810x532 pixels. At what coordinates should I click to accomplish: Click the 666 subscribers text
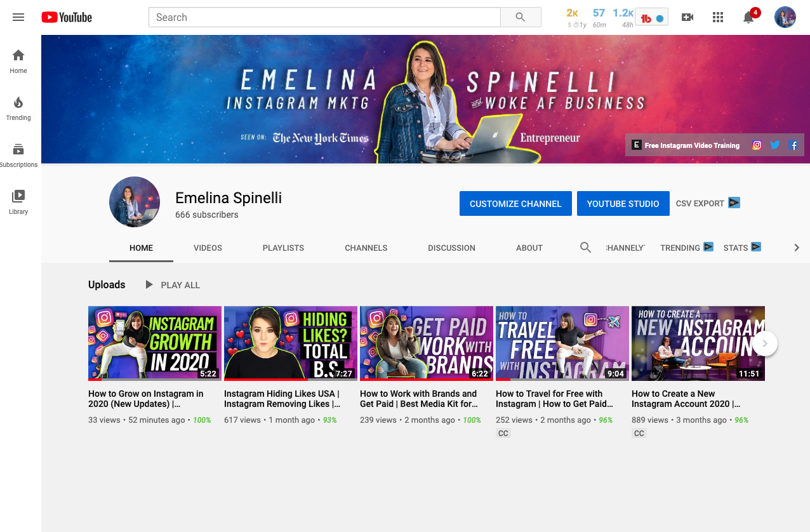(x=207, y=215)
